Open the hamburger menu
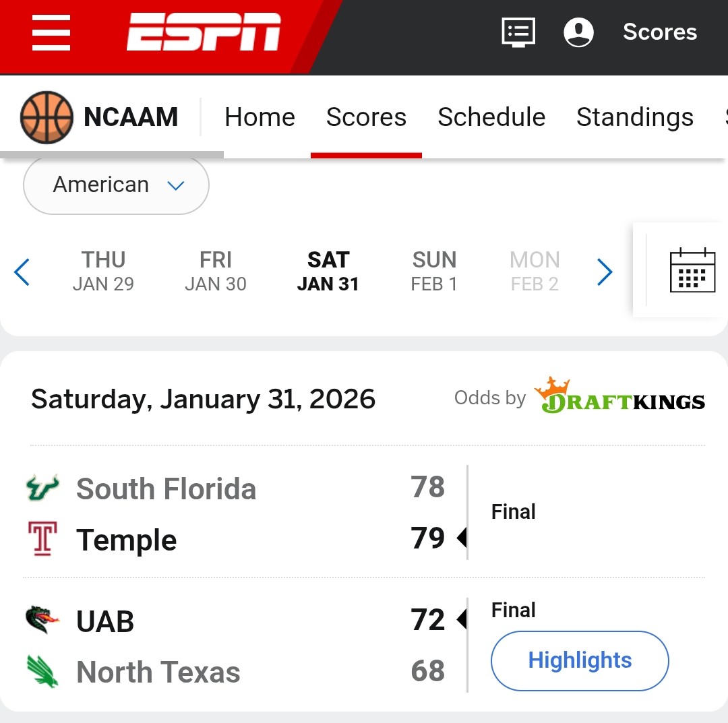This screenshot has height=723, width=728. pos(51,33)
